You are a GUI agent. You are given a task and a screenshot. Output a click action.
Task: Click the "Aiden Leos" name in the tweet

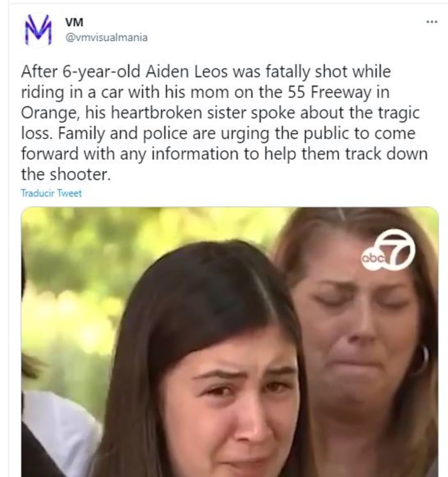coord(186,72)
